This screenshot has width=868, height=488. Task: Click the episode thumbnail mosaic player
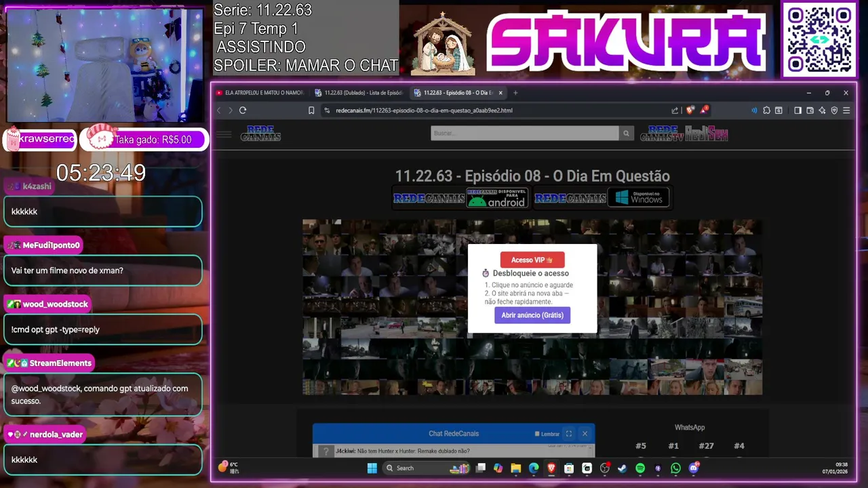point(532,307)
